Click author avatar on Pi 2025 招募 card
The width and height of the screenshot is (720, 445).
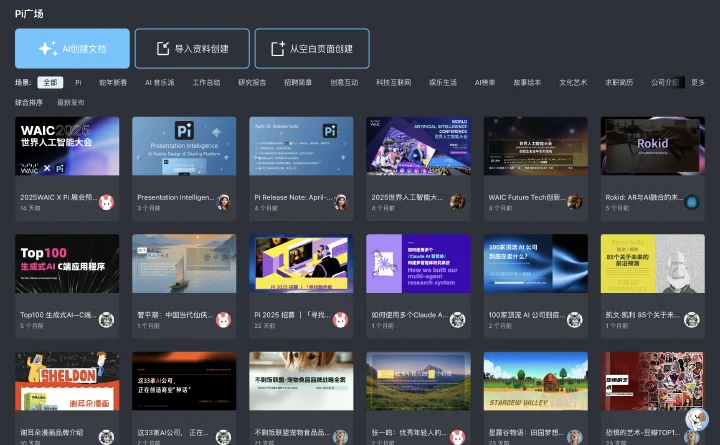(341, 320)
